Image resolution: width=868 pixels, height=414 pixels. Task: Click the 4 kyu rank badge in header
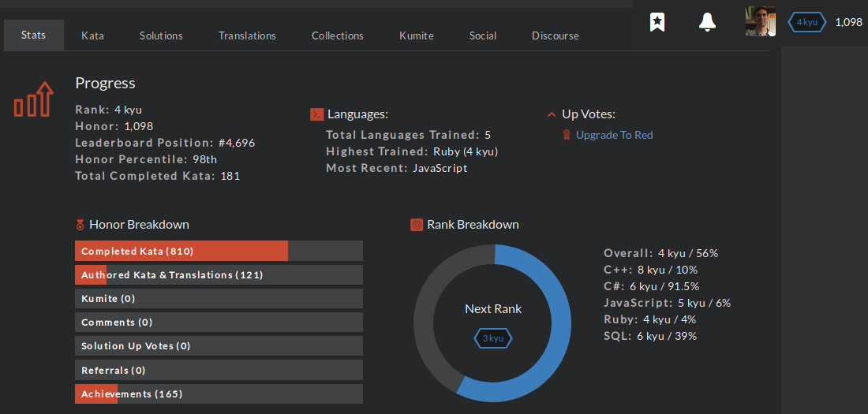(x=807, y=22)
